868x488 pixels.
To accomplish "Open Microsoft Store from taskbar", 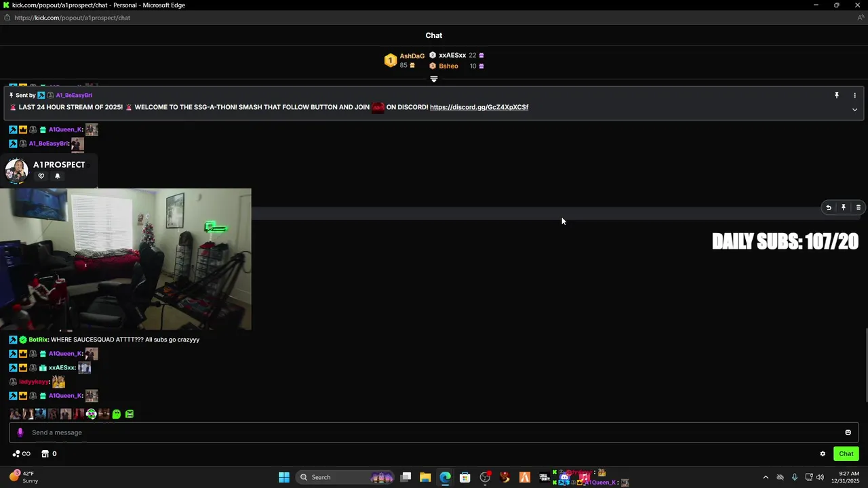I will (465, 477).
